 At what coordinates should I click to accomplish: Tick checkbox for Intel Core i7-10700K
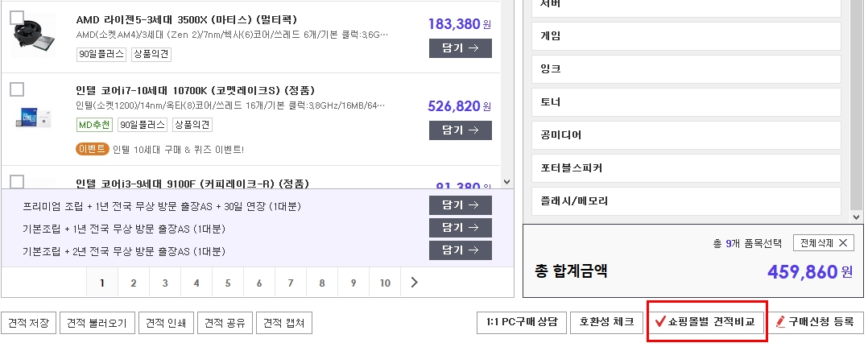[x=17, y=89]
